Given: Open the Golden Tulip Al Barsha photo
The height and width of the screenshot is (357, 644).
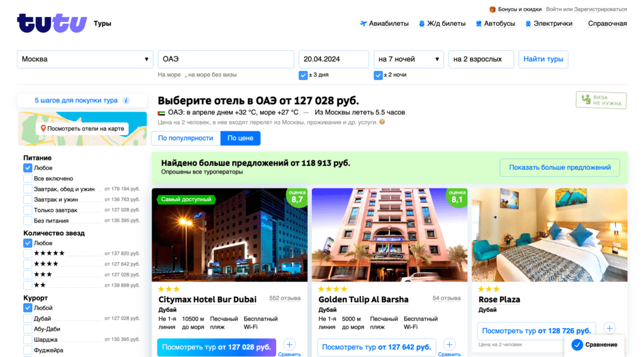Looking at the screenshot, I should (x=389, y=235).
